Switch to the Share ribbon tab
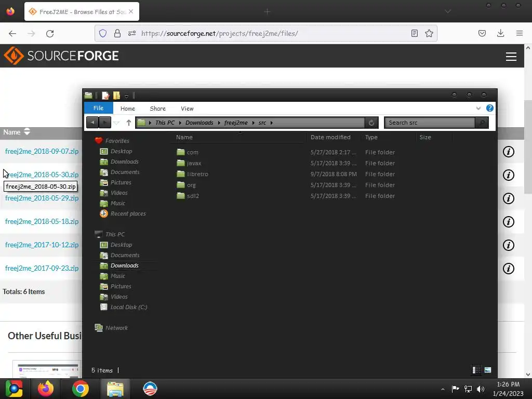Screen dimensions: 532x399 pos(158,109)
